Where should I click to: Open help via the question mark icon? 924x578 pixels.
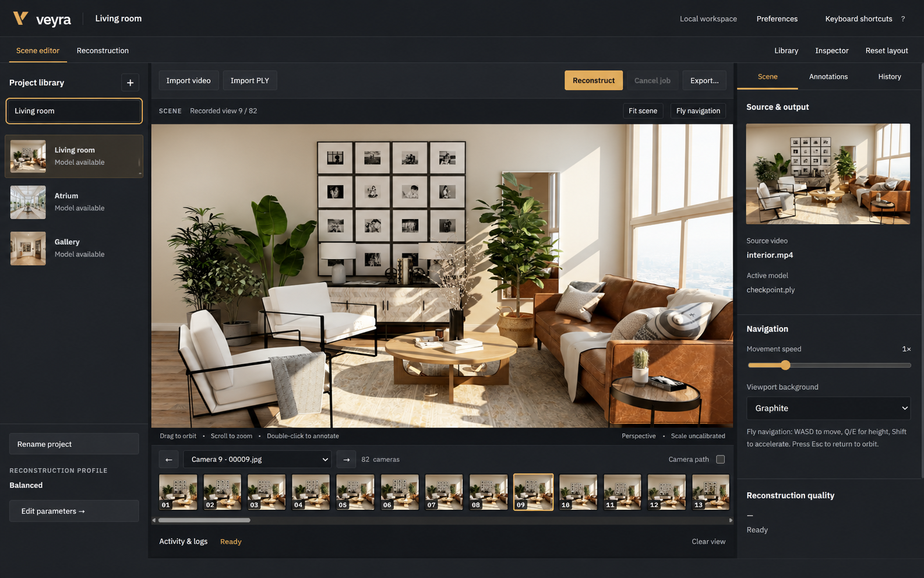pos(903,19)
